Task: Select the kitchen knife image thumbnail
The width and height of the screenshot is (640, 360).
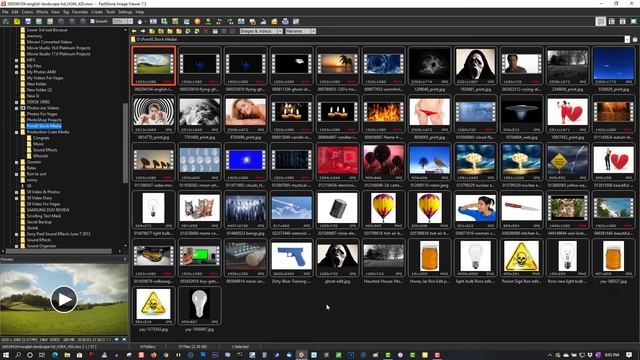Action: [x=522, y=208]
